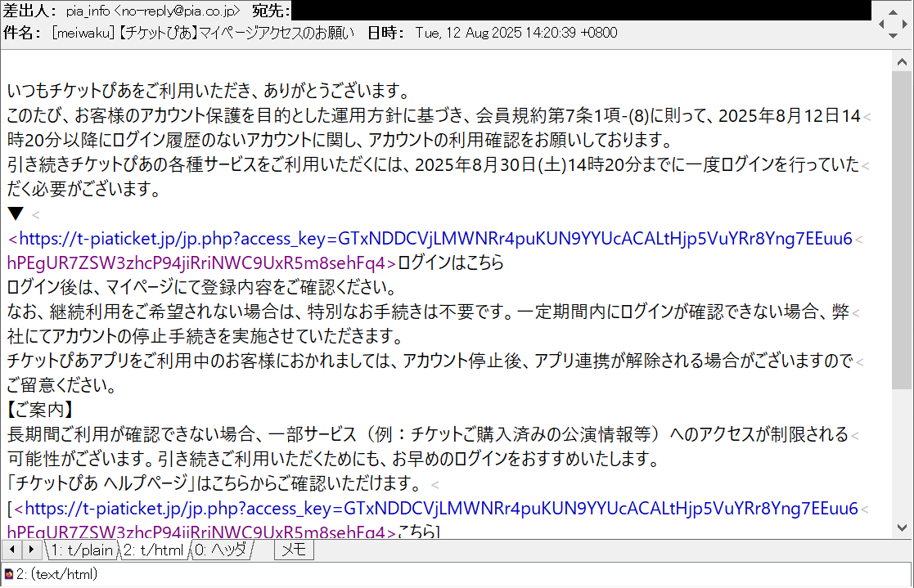Image resolution: width=914 pixels, height=588 pixels.
Task: Open the 1: t/plain tab
Action: click(81, 550)
